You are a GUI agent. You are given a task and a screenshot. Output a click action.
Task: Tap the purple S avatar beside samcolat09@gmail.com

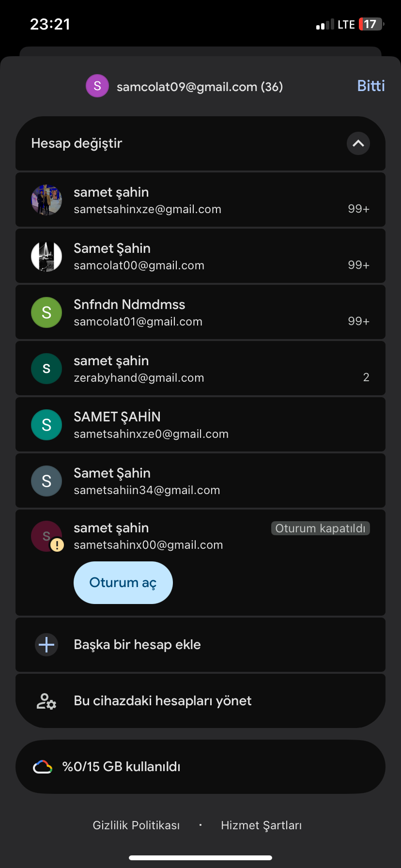click(x=97, y=86)
